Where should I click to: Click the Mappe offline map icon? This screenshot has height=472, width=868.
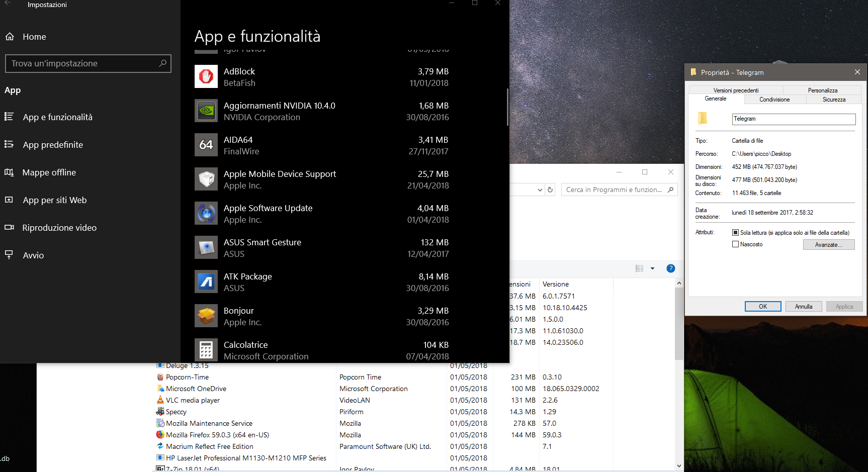point(9,172)
